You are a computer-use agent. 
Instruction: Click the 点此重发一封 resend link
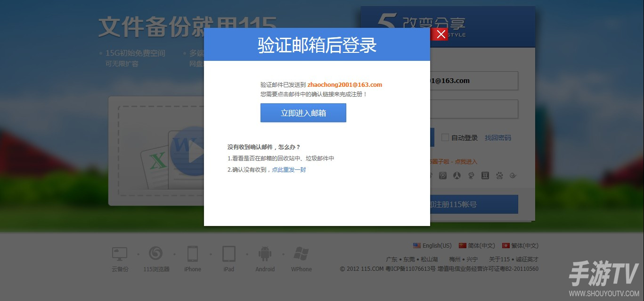coord(289,170)
